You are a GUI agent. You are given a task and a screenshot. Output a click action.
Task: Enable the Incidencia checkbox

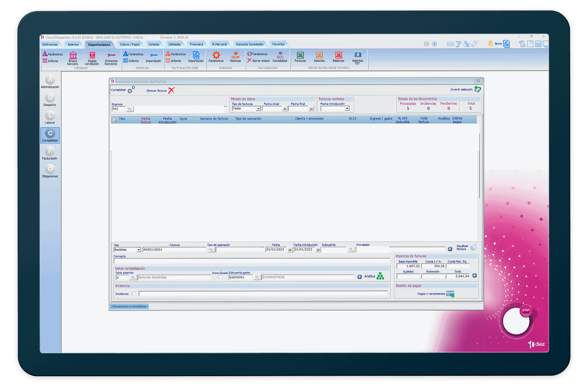tap(134, 294)
